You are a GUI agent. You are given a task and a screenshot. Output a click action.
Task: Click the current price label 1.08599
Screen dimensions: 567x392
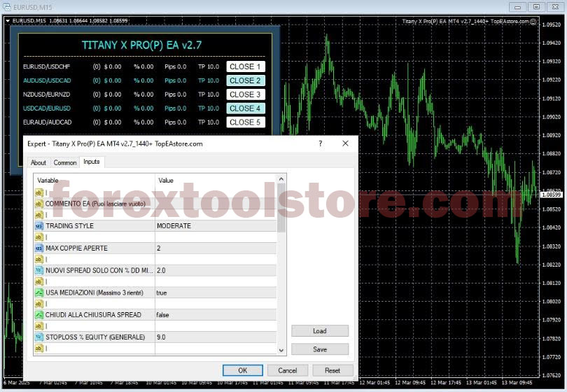[x=552, y=195]
